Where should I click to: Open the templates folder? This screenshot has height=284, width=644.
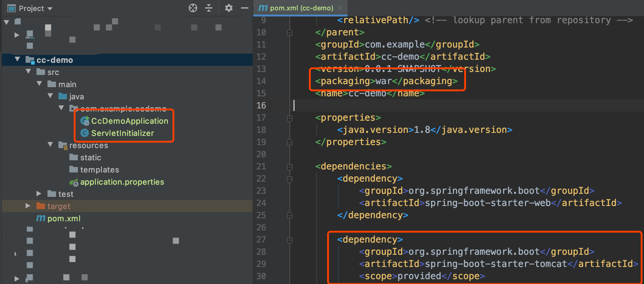pyautogui.click(x=99, y=169)
